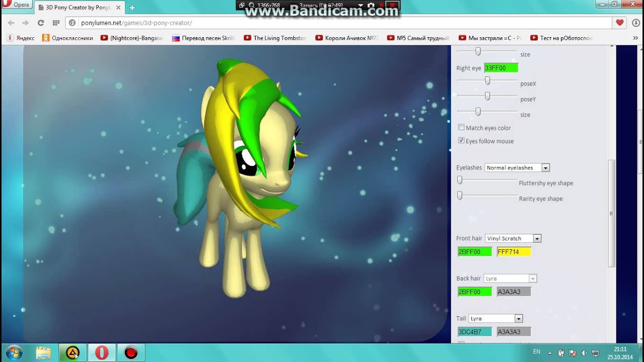Go back to the previous page
644x362 pixels.
point(11,23)
